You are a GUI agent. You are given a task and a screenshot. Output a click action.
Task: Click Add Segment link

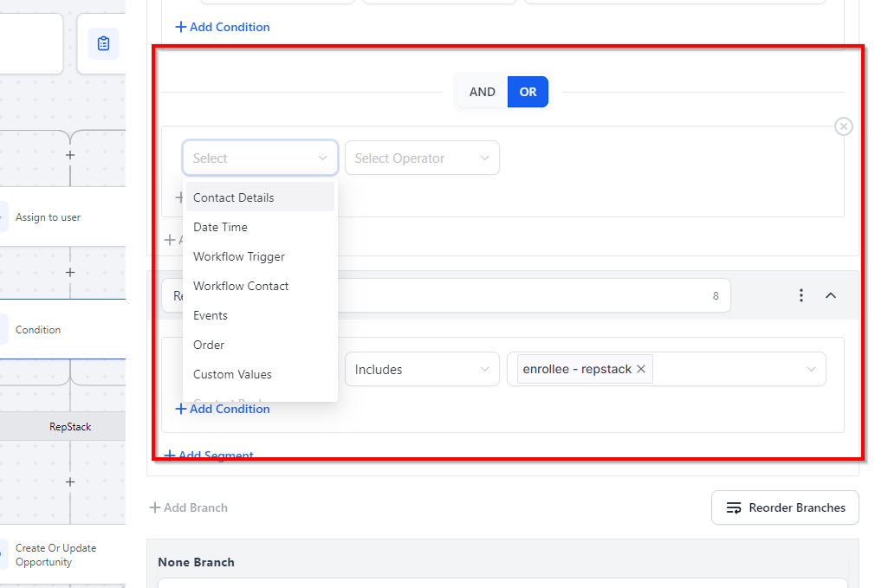[x=209, y=455]
